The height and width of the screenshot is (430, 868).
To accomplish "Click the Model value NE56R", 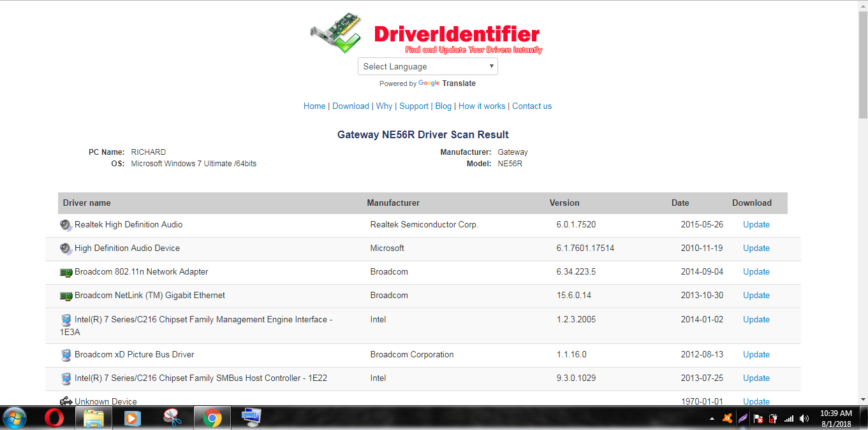I will click(x=510, y=164).
